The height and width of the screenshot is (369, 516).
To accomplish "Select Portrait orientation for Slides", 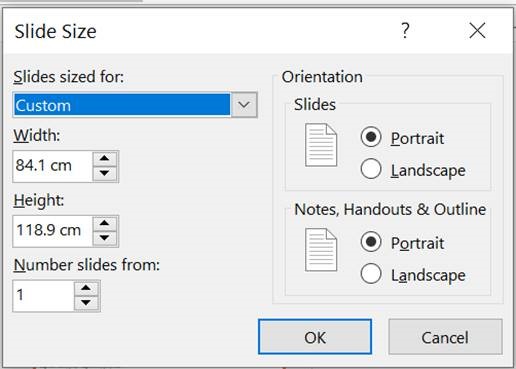I will (371, 137).
